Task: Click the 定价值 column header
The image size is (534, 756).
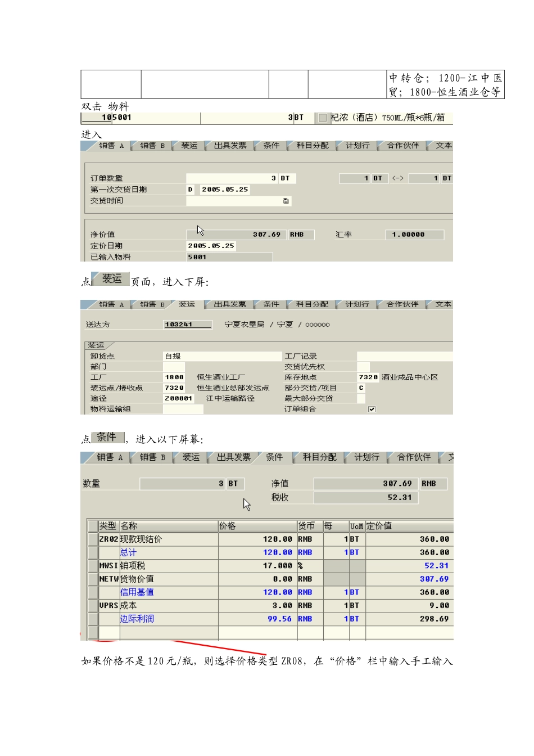Action: [409, 526]
